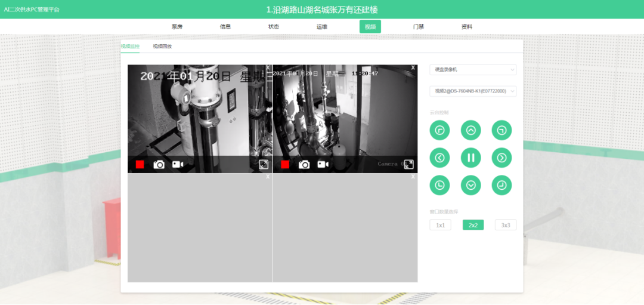The width and height of the screenshot is (644, 305).
Task: Close the first video feed window
Action: coord(268,67)
